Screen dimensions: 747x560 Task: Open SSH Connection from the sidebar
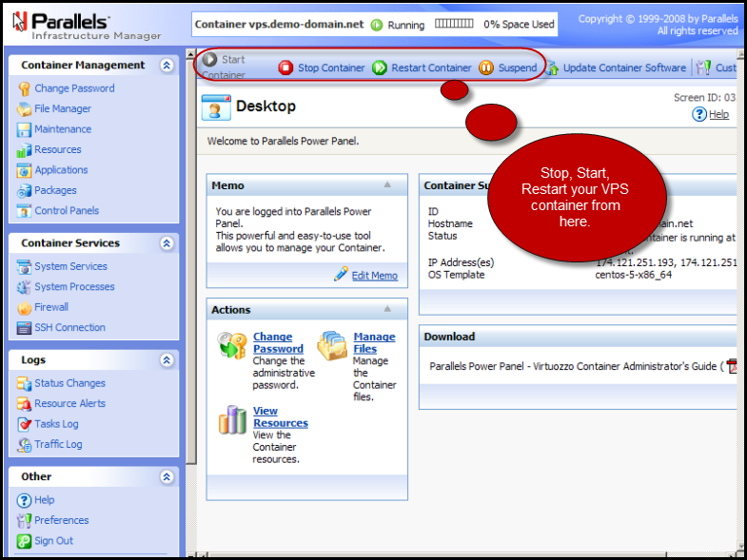point(69,328)
